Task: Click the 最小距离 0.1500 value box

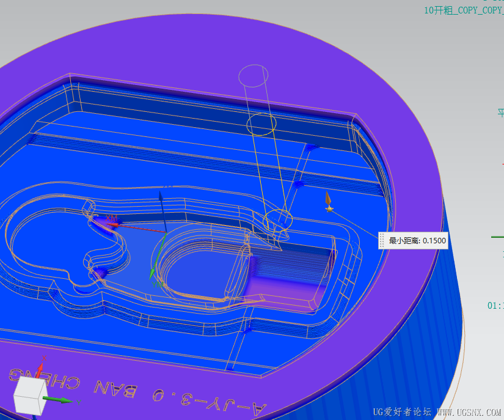Action: (413, 240)
